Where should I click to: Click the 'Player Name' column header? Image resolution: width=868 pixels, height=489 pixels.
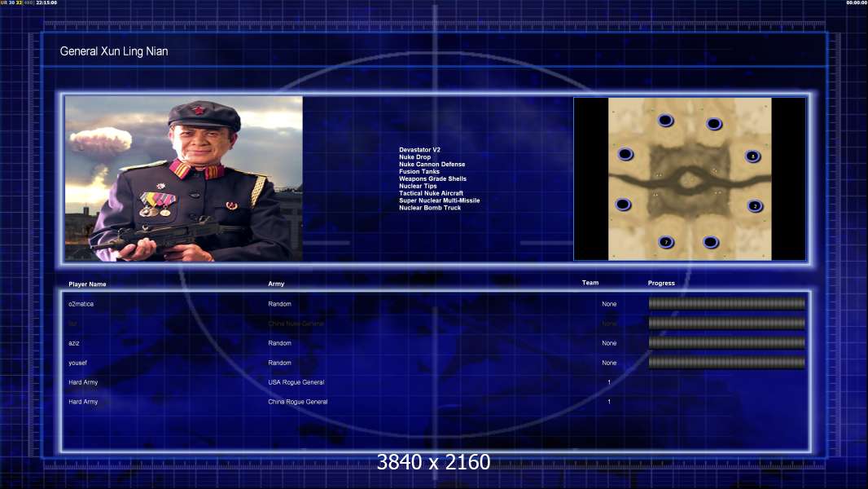click(87, 284)
